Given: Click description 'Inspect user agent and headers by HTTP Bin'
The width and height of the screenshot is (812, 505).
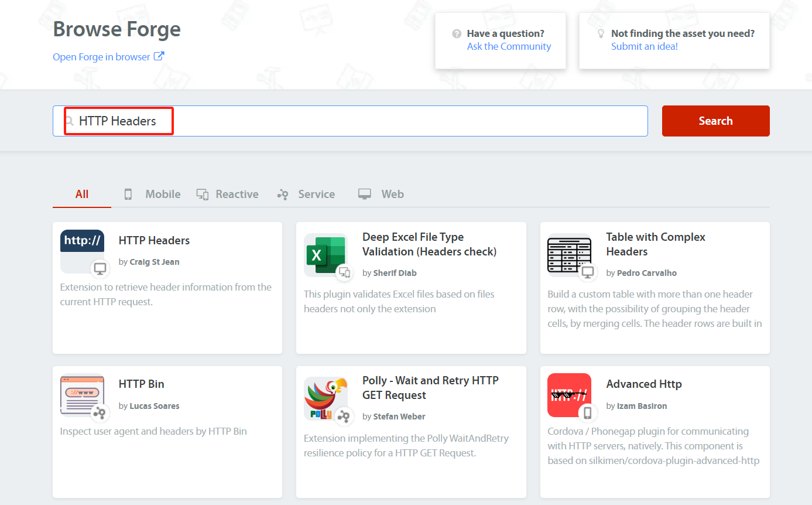Looking at the screenshot, I should click(x=153, y=431).
